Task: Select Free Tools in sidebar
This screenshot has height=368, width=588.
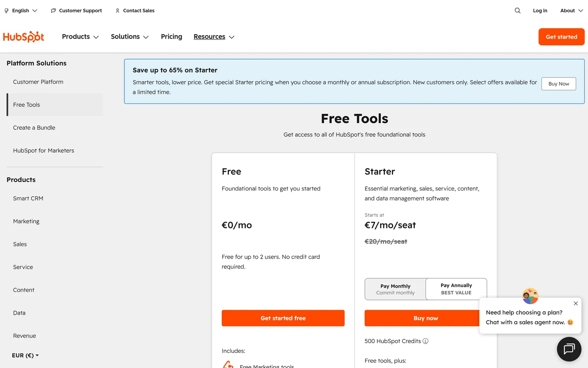Action: pyautogui.click(x=55, y=105)
